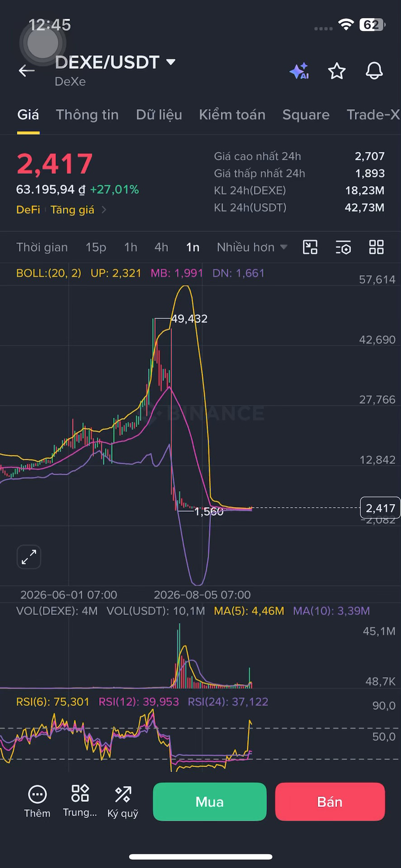Screen dimensions: 401x868
Task: Open the Tăng giá tag link
Action: point(72,210)
